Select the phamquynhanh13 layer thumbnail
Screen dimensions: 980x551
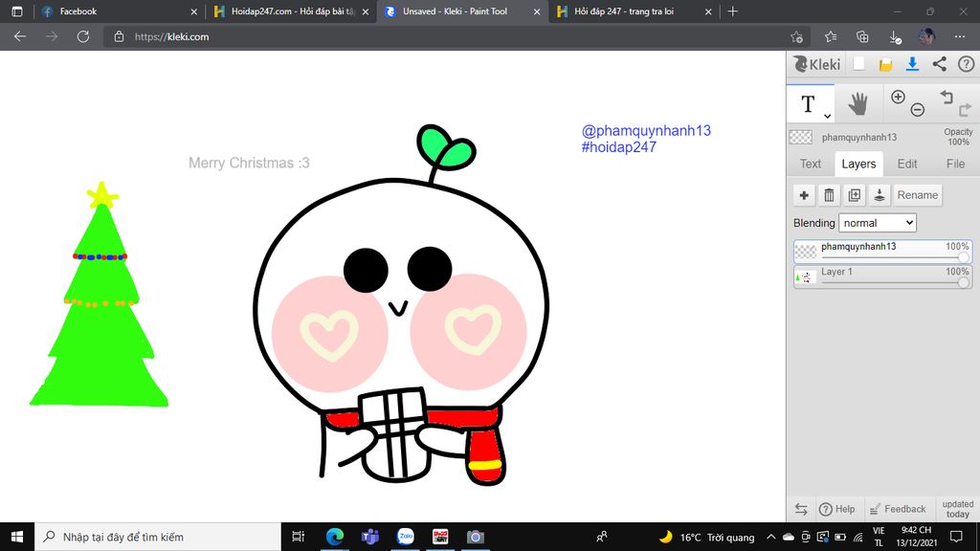coord(806,252)
